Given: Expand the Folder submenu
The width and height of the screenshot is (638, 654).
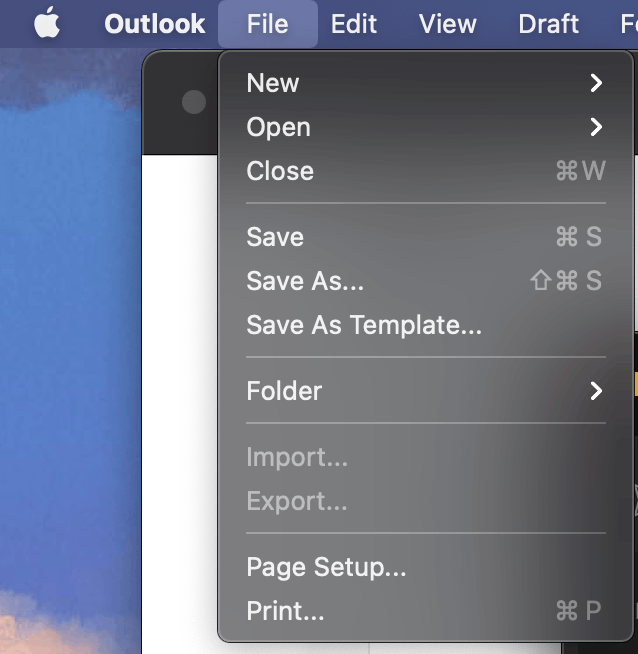Looking at the screenshot, I should click(x=425, y=391).
